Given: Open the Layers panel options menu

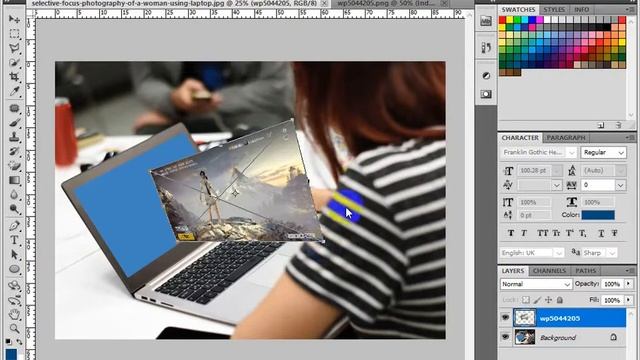Looking at the screenshot, I should click(x=629, y=271).
